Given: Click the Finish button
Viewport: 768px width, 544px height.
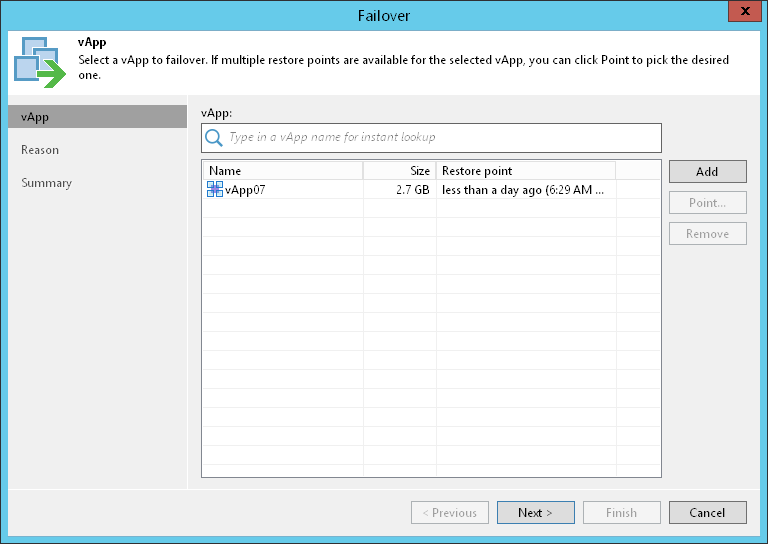Looking at the screenshot, I should [621, 512].
